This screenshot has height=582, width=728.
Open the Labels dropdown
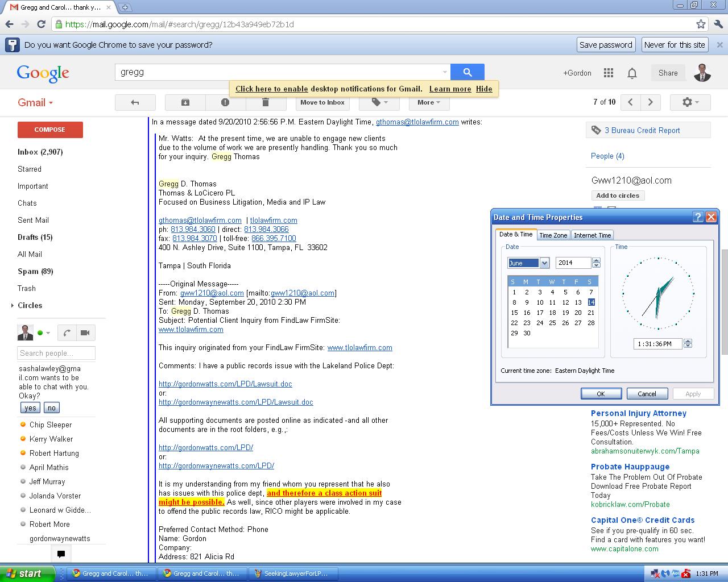379,102
